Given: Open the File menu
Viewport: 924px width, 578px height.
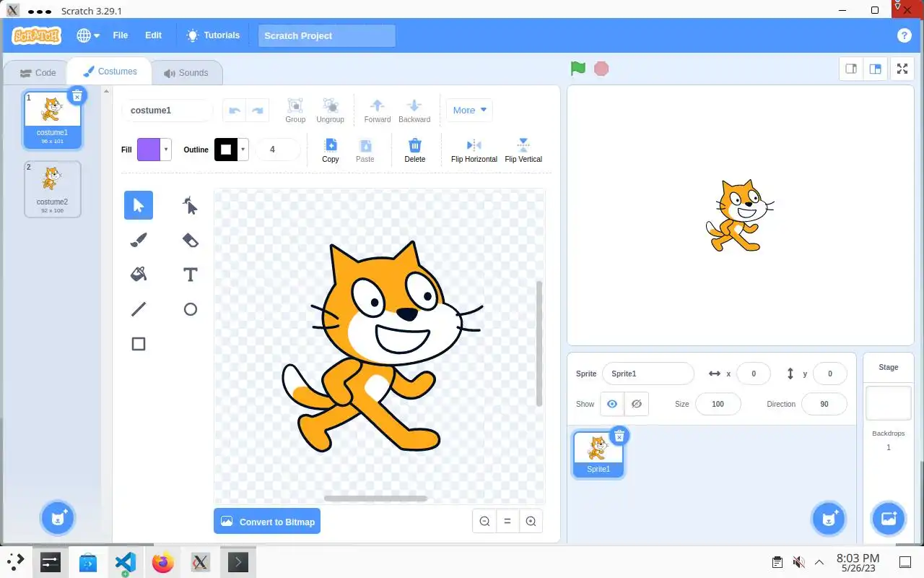Looking at the screenshot, I should (x=121, y=35).
